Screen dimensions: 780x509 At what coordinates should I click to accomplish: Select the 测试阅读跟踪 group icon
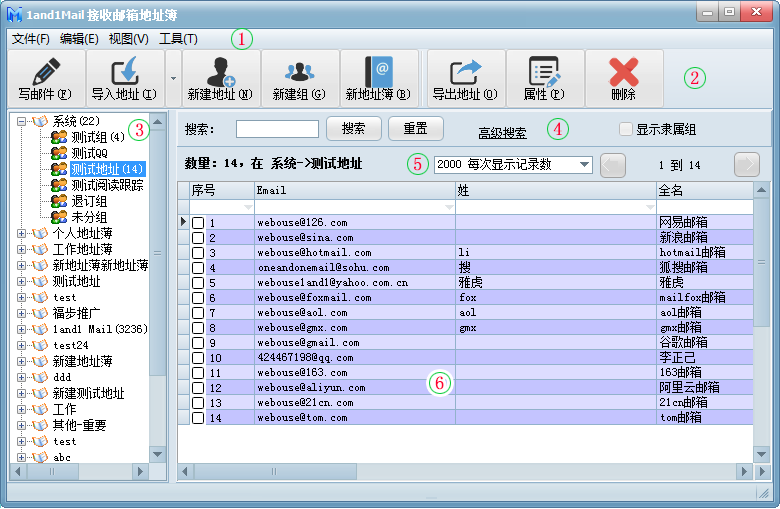(59, 185)
